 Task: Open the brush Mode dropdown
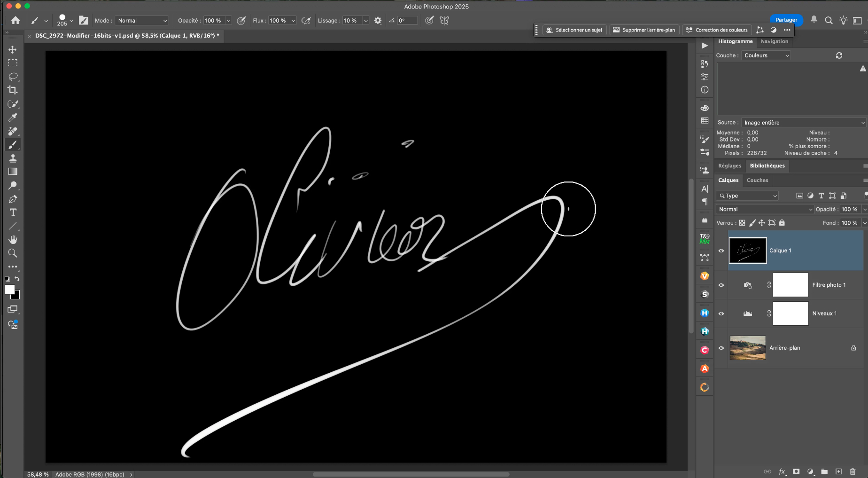[142, 21]
